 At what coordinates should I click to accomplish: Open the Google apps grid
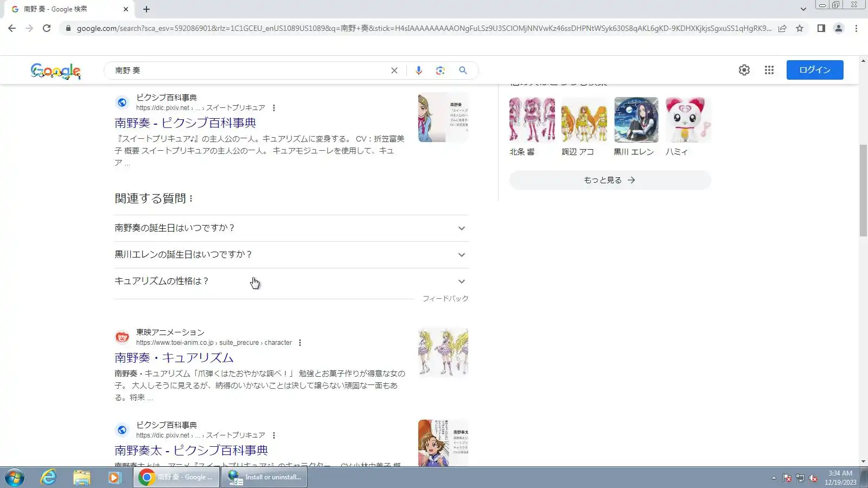click(769, 70)
